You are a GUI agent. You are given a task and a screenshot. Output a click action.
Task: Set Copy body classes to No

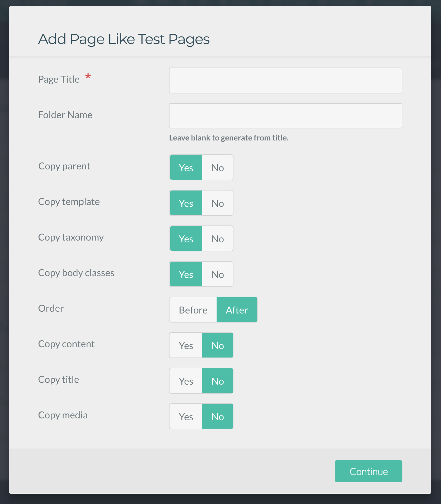coord(218,274)
